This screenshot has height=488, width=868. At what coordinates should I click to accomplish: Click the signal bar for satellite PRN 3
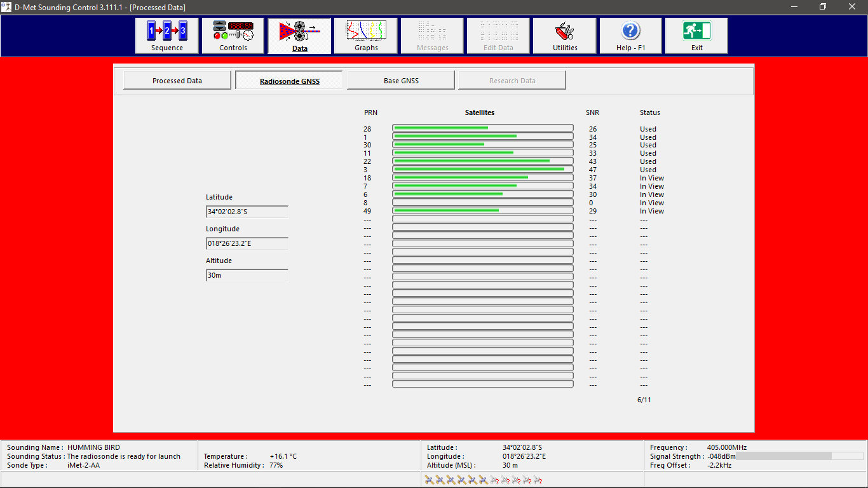point(482,169)
